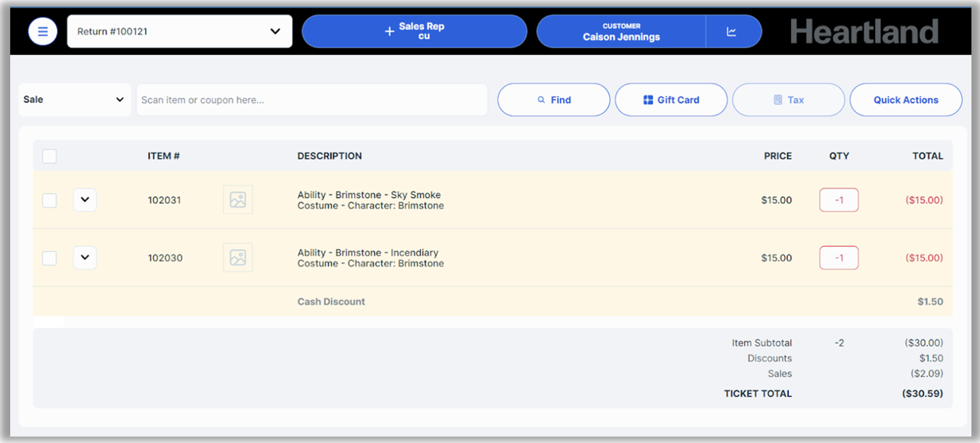Click quantity box for item 102030
Screen dimensions: 980x443
click(838, 258)
